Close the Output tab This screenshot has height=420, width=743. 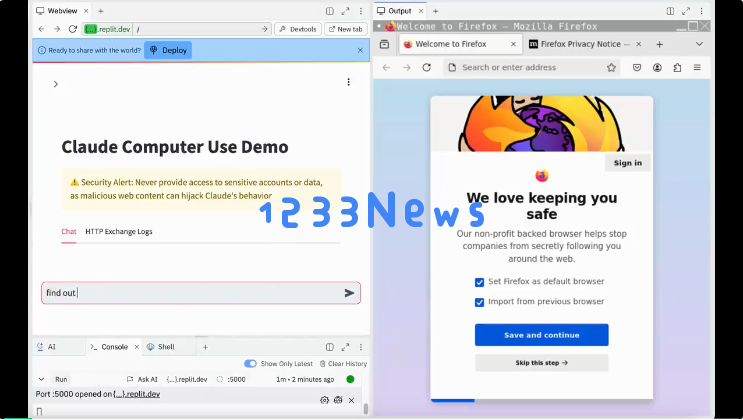421,11
